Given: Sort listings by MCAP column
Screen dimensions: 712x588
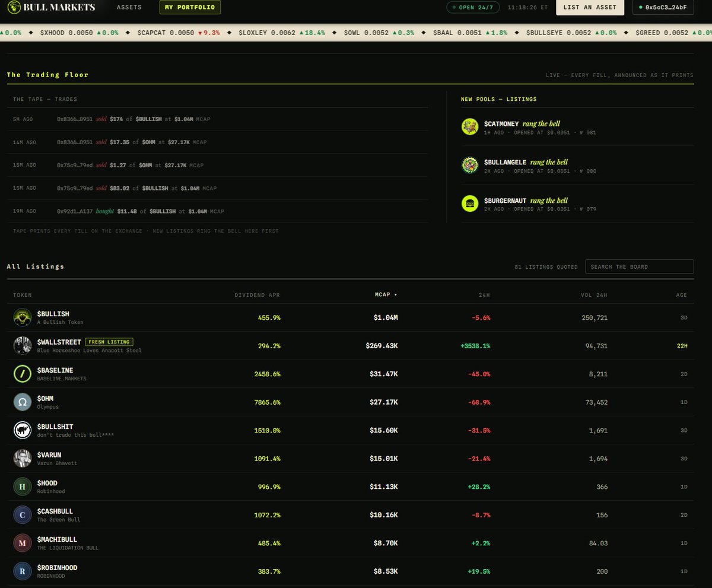Looking at the screenshot, I should (386, 294).
